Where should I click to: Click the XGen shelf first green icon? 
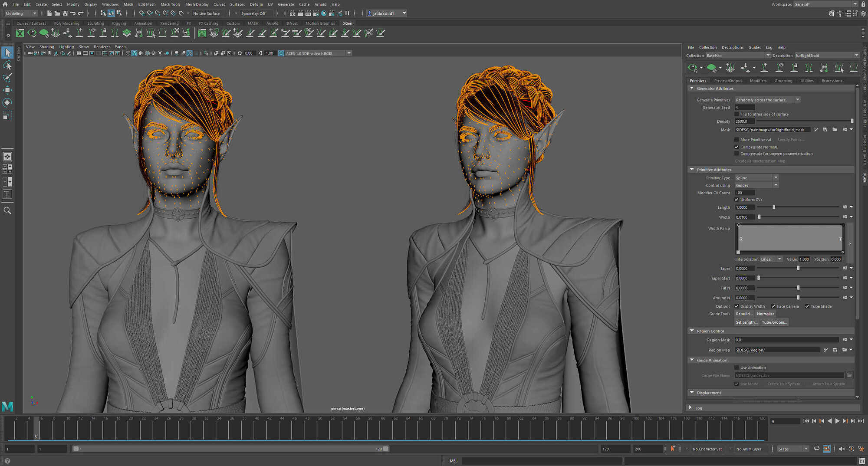[20, 33]
